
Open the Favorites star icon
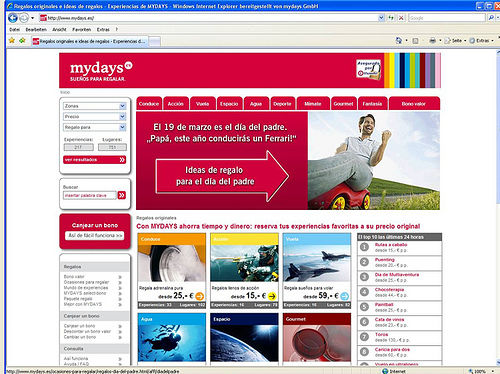click(12, 41)
